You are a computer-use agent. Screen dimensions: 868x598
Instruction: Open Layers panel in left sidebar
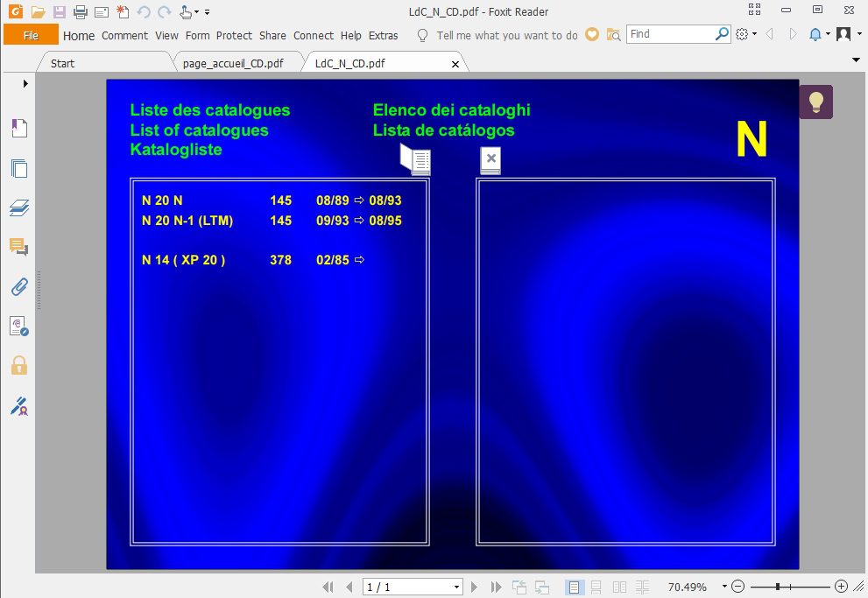(x=19, y=208)
